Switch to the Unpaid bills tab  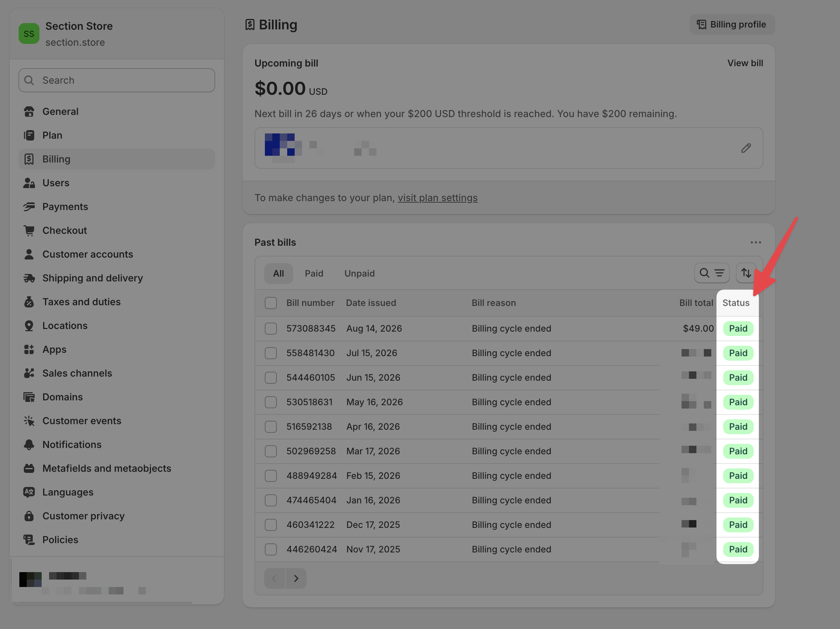point(360,274)
